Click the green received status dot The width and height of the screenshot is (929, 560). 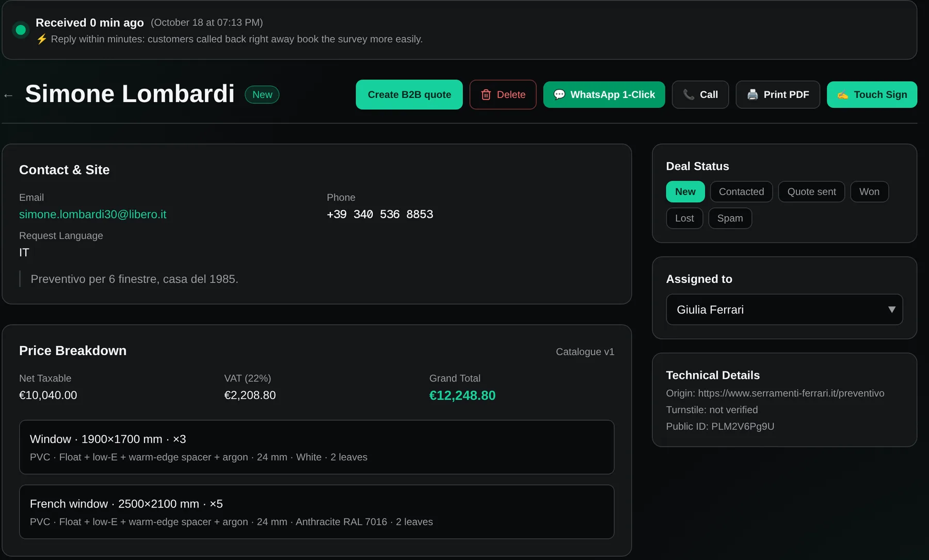pyautogui.click(x=21, y=30)
